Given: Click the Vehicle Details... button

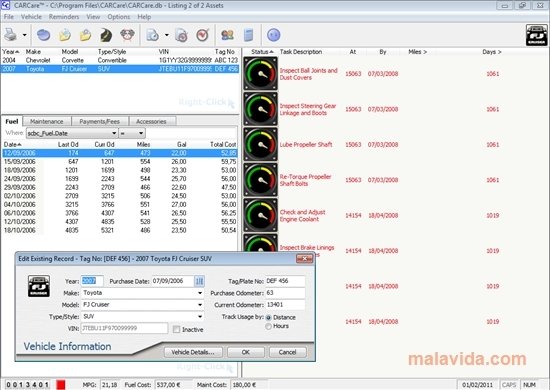Looking at the screenshot, I should [193, 352].
